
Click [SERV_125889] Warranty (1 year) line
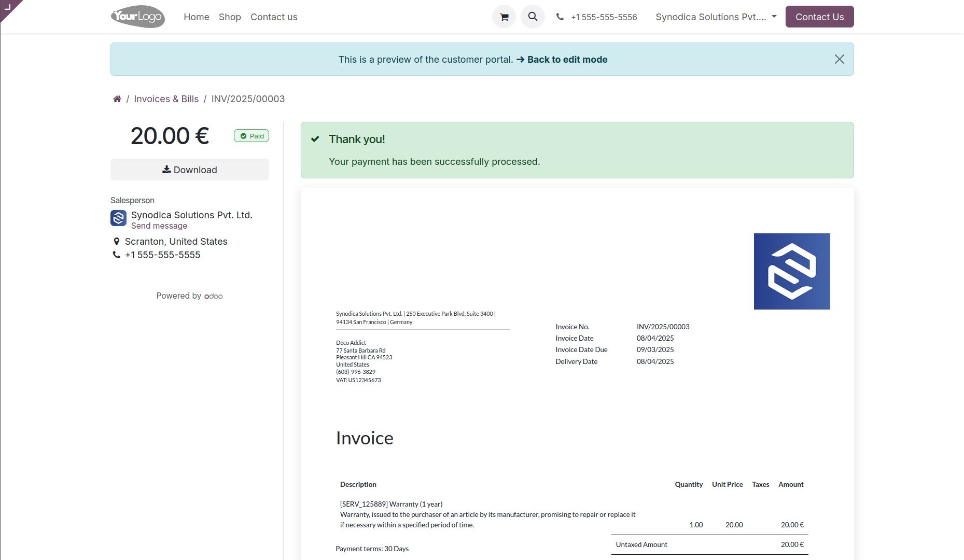click(x=392, y=504)
